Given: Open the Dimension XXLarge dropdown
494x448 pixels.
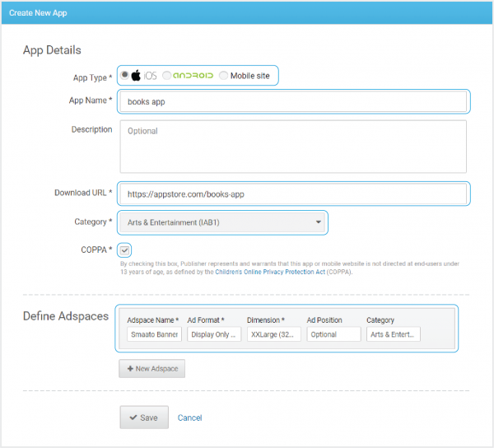Looking at the screenshot, I should click(274, 334).
